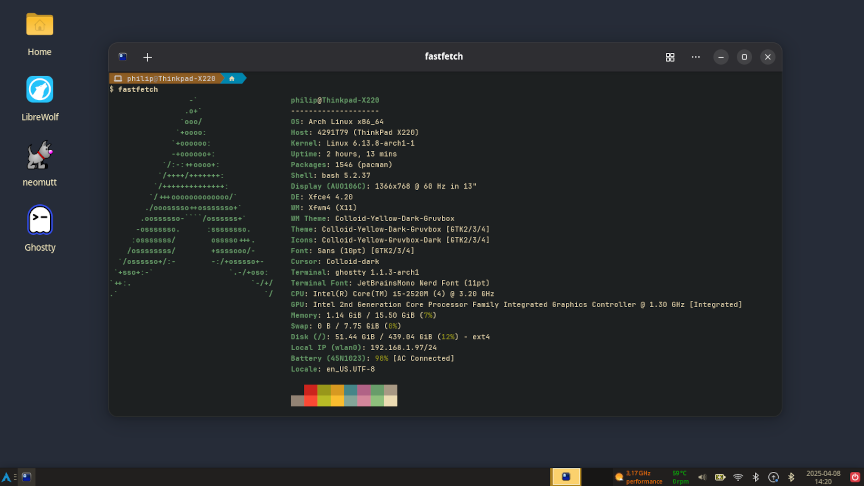
Task: Switch to the highlighted yellow workspace in the pager
Action: (x=565, y=477)
